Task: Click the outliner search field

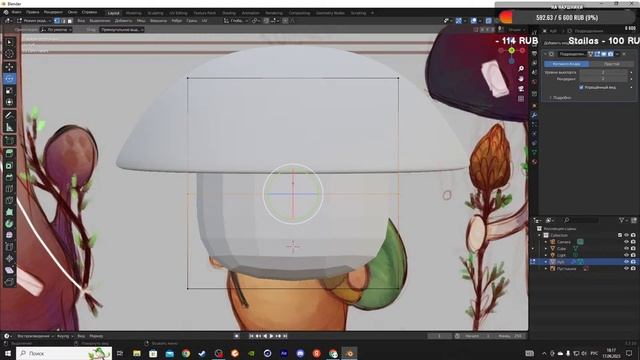Action: click(x=581, y=220)
